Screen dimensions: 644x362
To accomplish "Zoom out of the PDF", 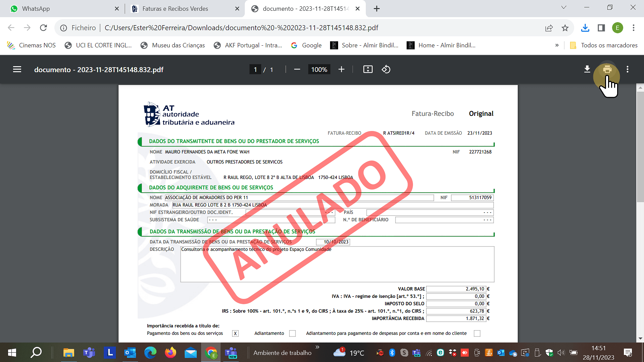I will tap(297, 70).
